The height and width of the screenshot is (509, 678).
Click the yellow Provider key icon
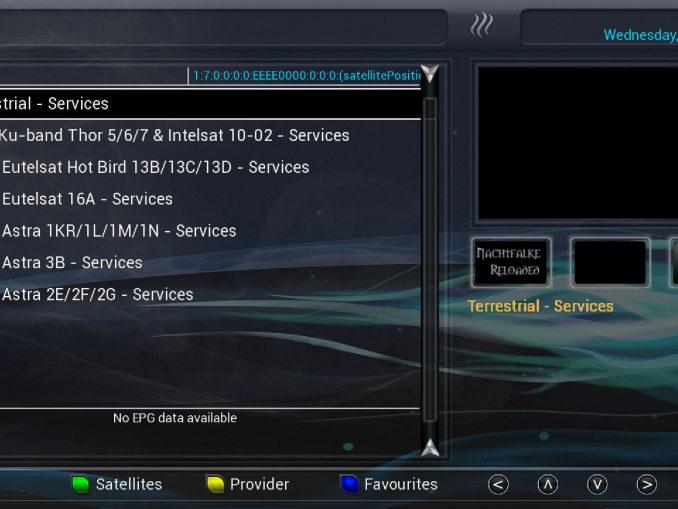coord(215,484)
